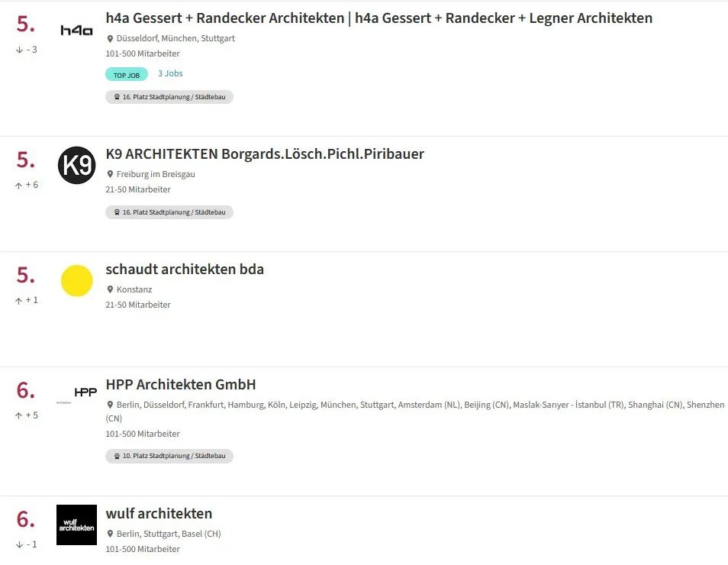Image resolution: width=728 pixels, height=565 pixels.
Task: Click rank number 6 of the wulf entry
Action: point(25,519)
